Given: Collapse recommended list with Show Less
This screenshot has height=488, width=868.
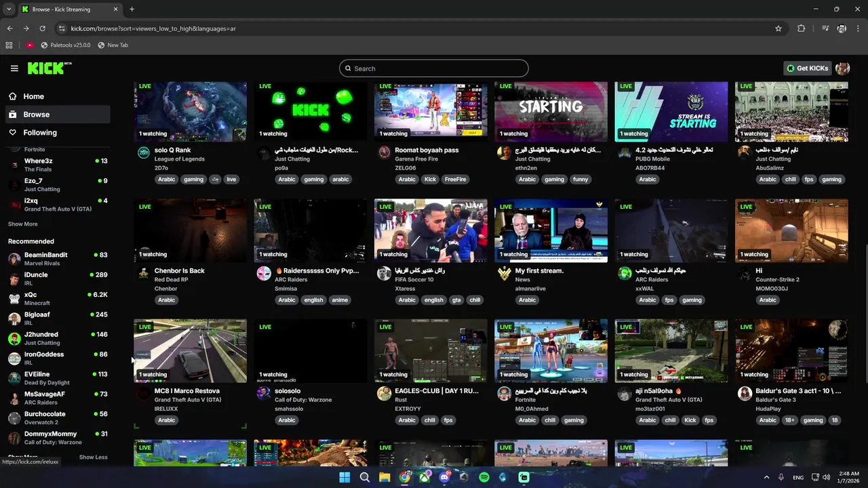Looking at the screenshot, I should (93, 457).
